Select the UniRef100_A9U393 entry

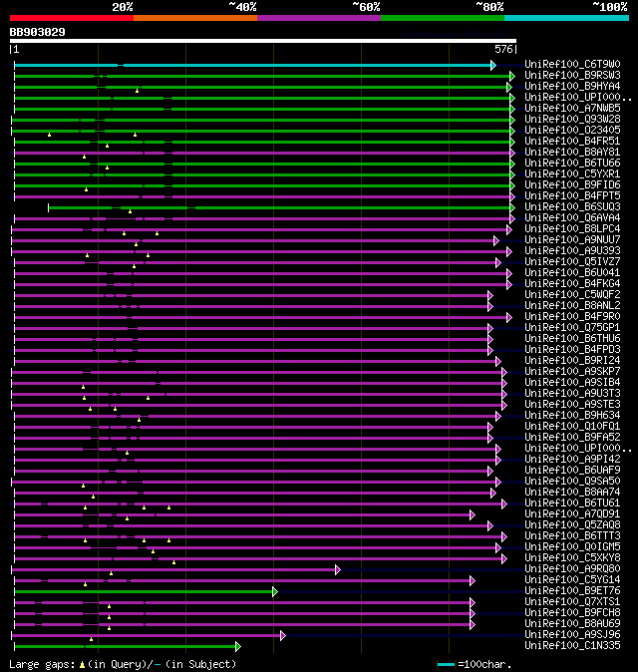pos(572,250)
